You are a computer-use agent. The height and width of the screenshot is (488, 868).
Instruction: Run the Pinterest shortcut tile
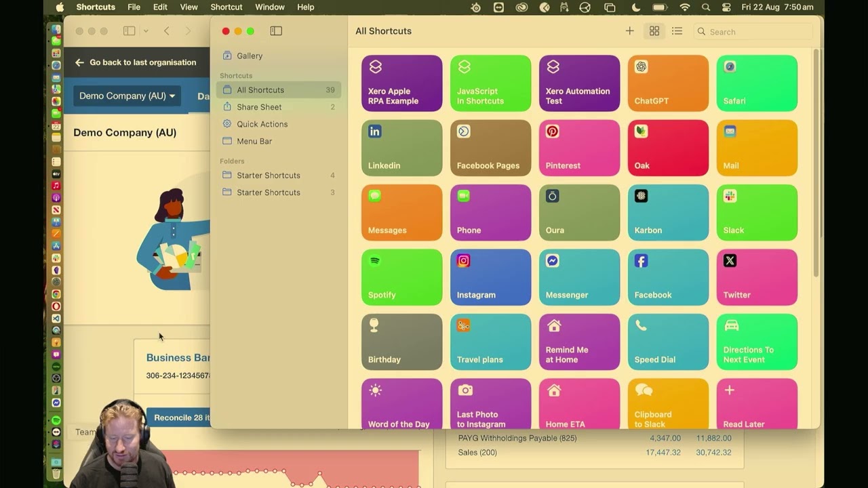579,148
